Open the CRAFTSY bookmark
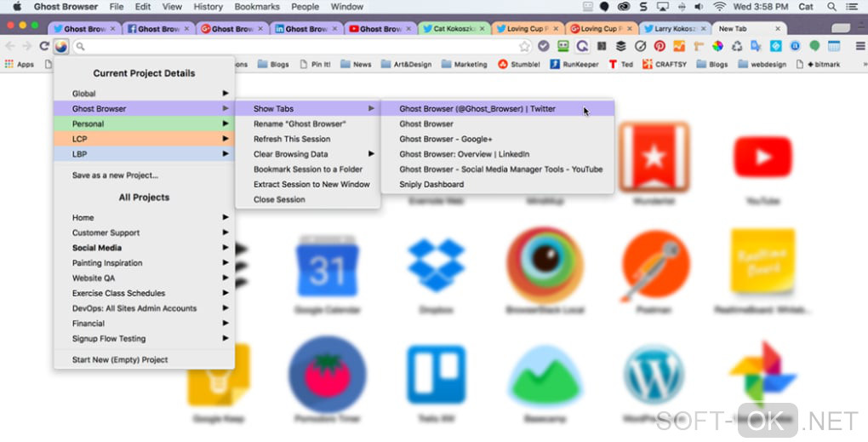This screenshot has height=442, width=868. (665, 64)
